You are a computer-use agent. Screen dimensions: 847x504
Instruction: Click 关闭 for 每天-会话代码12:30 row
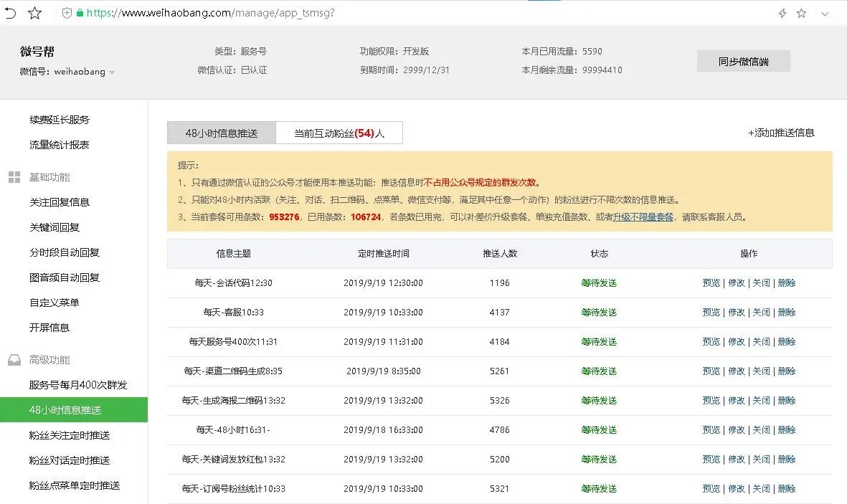[x=761, y=282]
